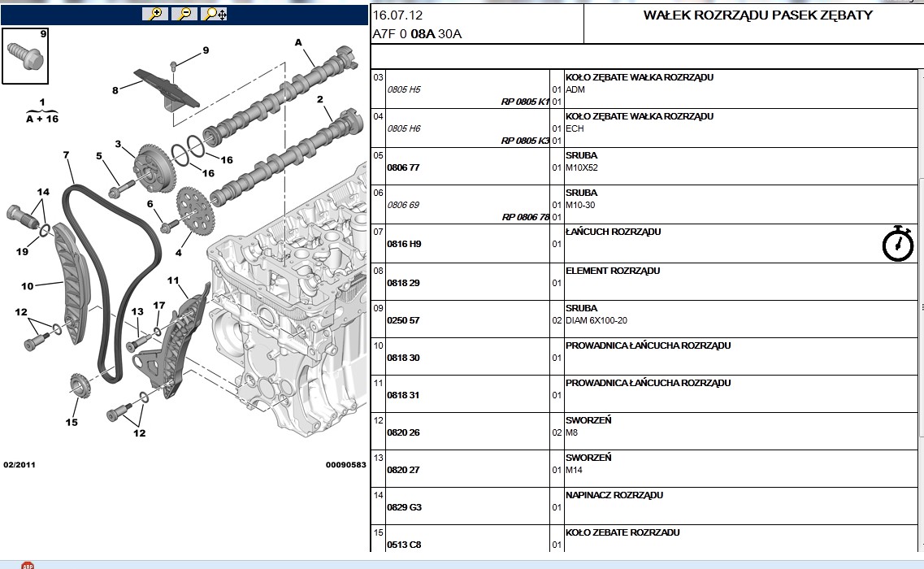Select the zoom and pan tool

click(215, 14)
